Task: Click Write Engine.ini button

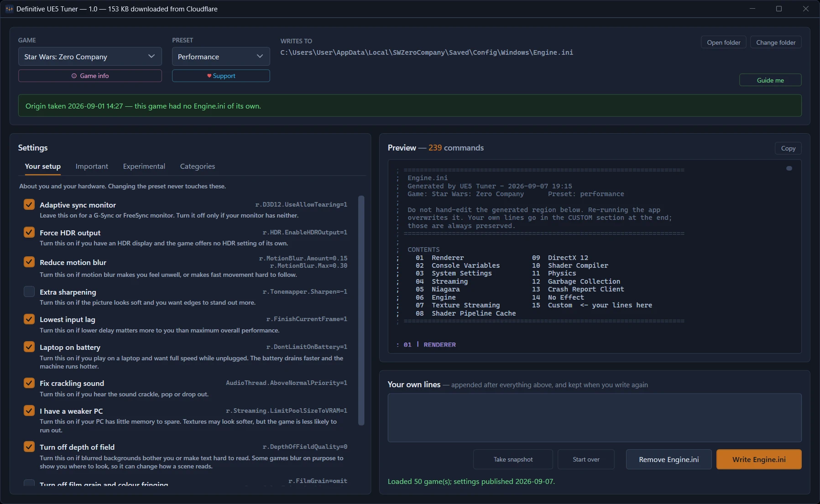Action: [759, 459]
